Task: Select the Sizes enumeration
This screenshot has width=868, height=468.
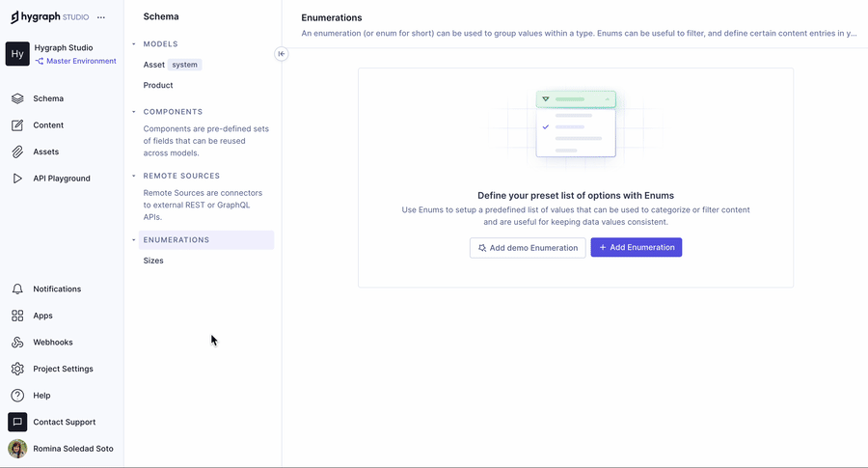Action: coord(153,261)
